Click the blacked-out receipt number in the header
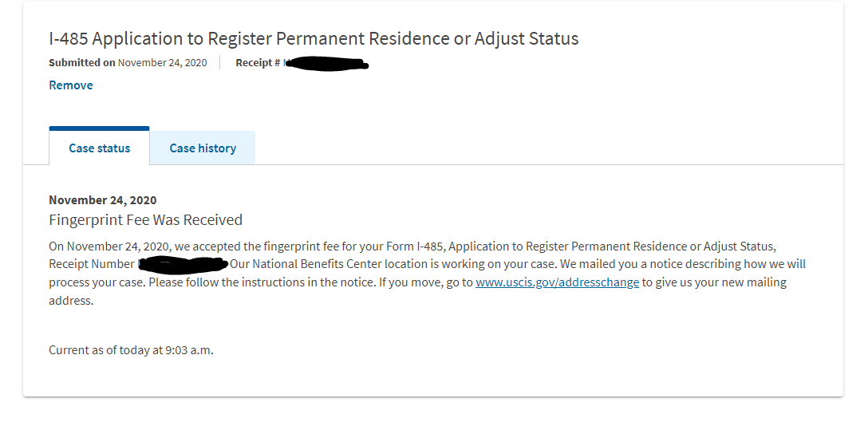The image size is (868, 422). (326, 64)
